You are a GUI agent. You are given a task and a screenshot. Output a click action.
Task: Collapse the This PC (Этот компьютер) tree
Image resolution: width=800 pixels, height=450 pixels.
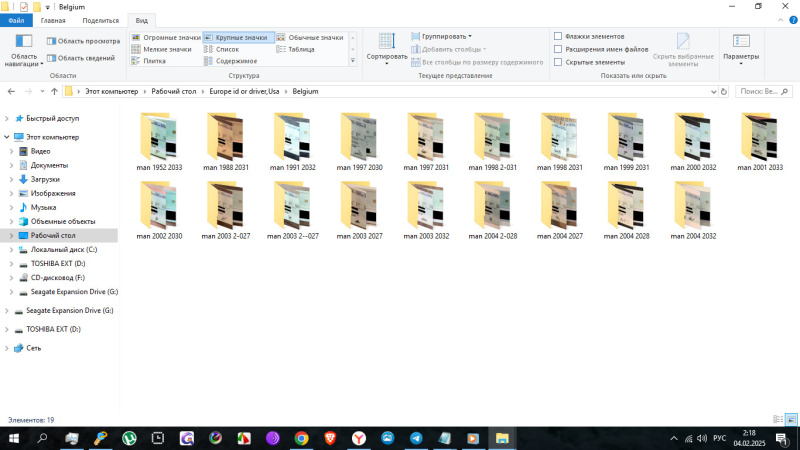click(6, 136)
